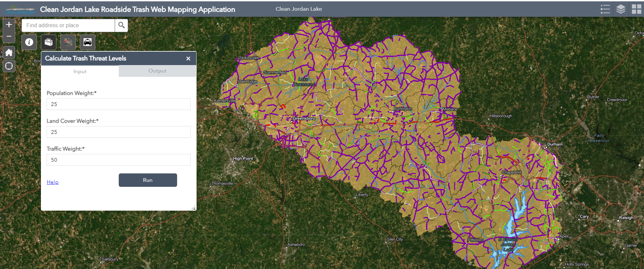Open the Basemap Gallery grid icon
The width and height of the screenshot is (644, 269).
[x=636, y=9]
